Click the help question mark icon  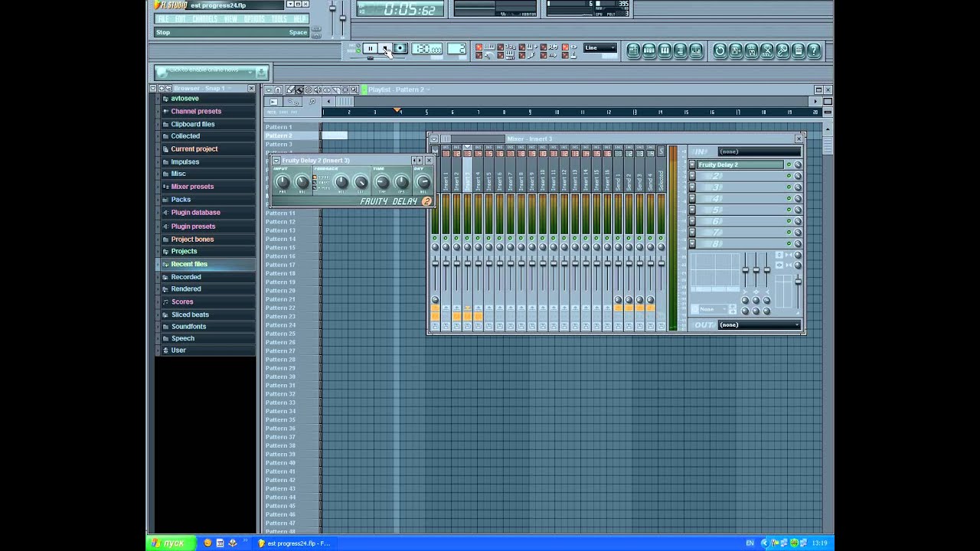(814, 51)
